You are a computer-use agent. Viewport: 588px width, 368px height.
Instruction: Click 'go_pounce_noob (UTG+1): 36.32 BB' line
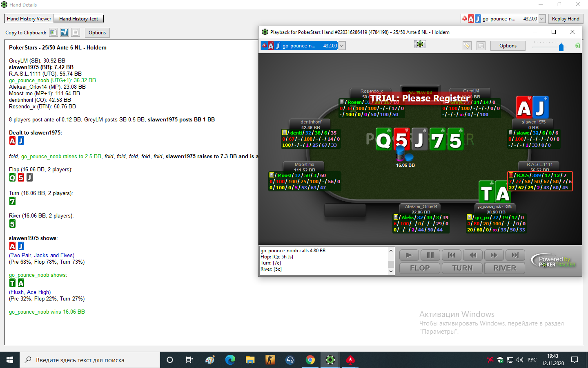click(x=52, y=80)
